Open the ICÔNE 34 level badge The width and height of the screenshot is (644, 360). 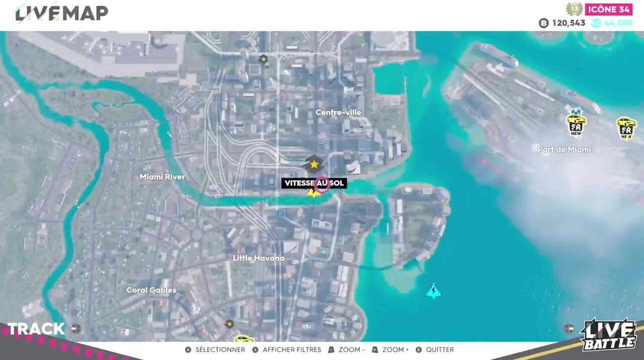coord(609,9)
